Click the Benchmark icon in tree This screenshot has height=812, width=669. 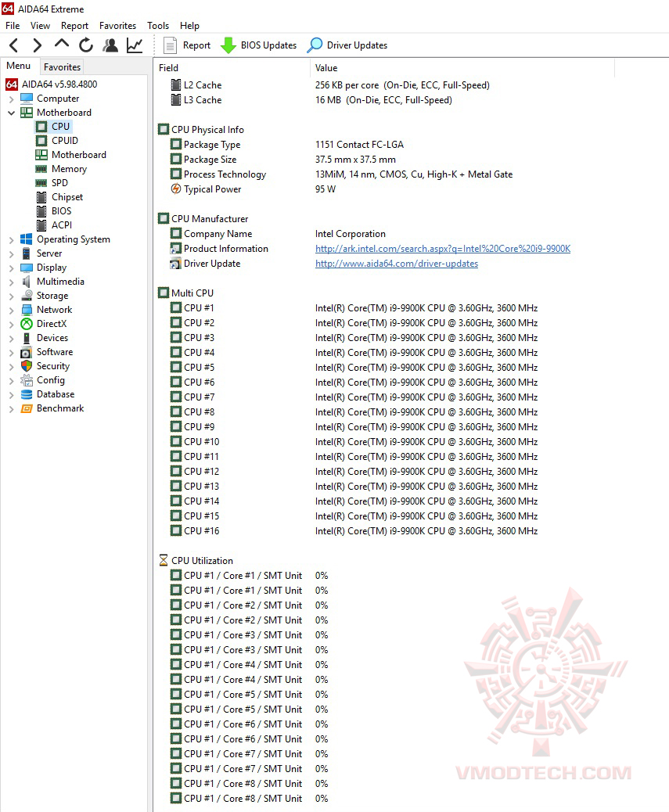27,408
